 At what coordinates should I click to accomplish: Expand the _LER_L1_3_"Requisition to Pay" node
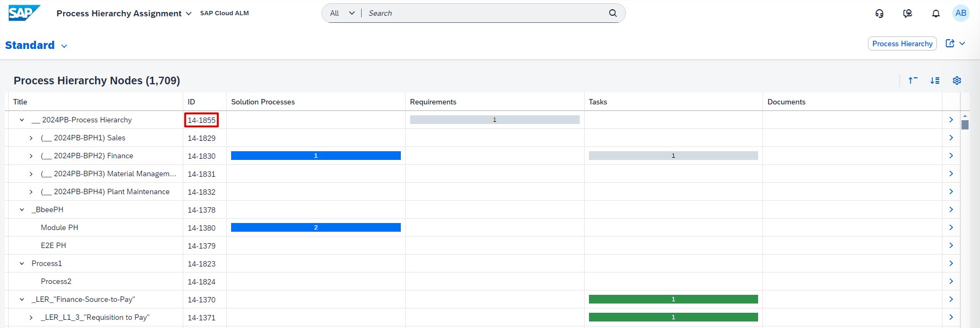[x=31, y=318]
